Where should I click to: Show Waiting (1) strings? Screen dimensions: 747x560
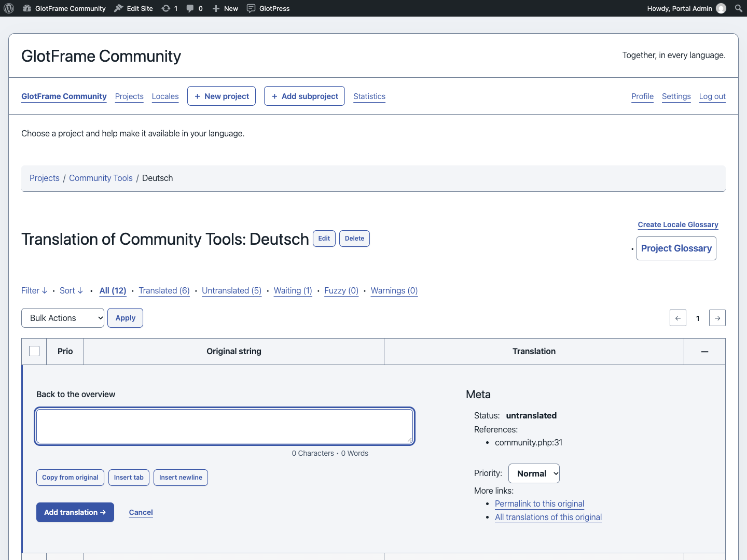293,290
